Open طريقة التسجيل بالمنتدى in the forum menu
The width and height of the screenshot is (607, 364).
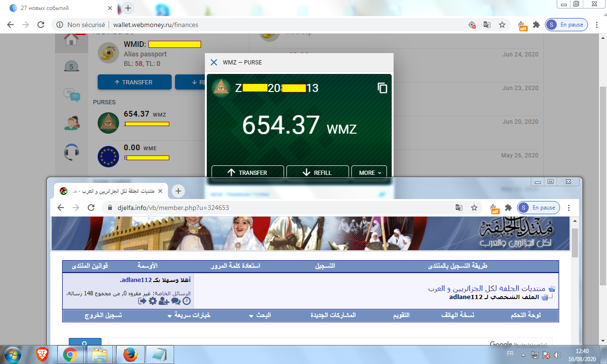(x=458, y=266)
